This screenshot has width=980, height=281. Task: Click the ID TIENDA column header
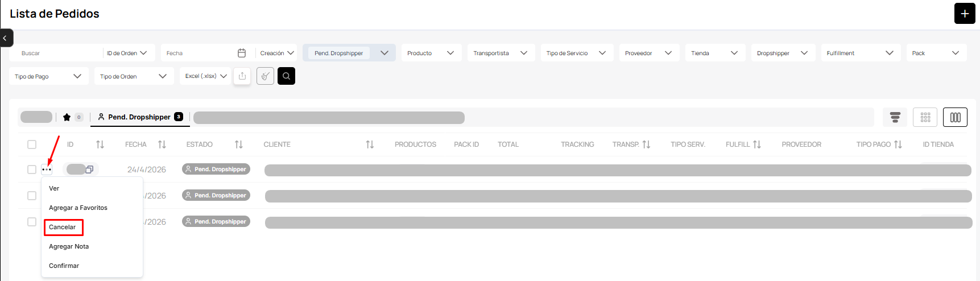[x=938, y=144]
